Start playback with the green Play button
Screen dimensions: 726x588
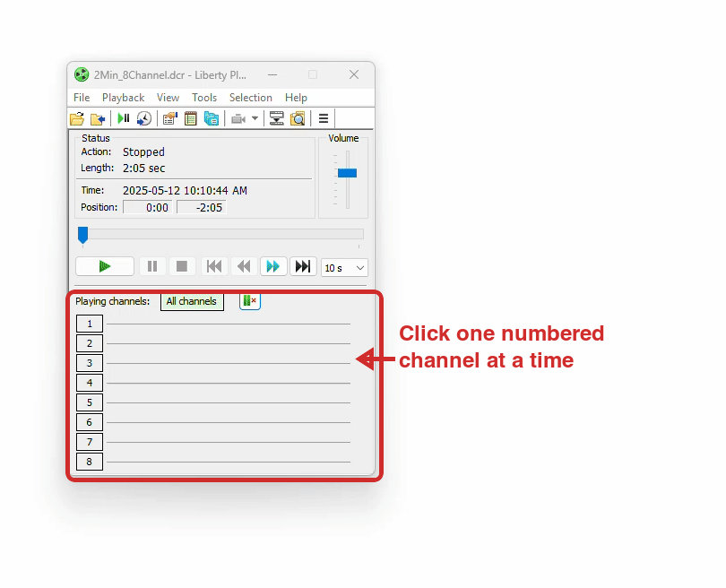(105, 267)
